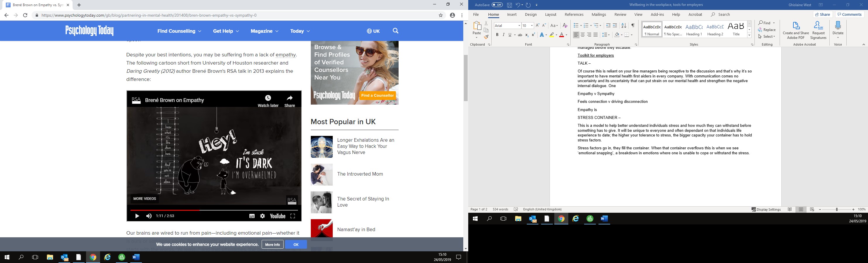Play the Brené Brown on Empathy video
868x263 pixels.
pyautogui.click(x=137, y=216)
